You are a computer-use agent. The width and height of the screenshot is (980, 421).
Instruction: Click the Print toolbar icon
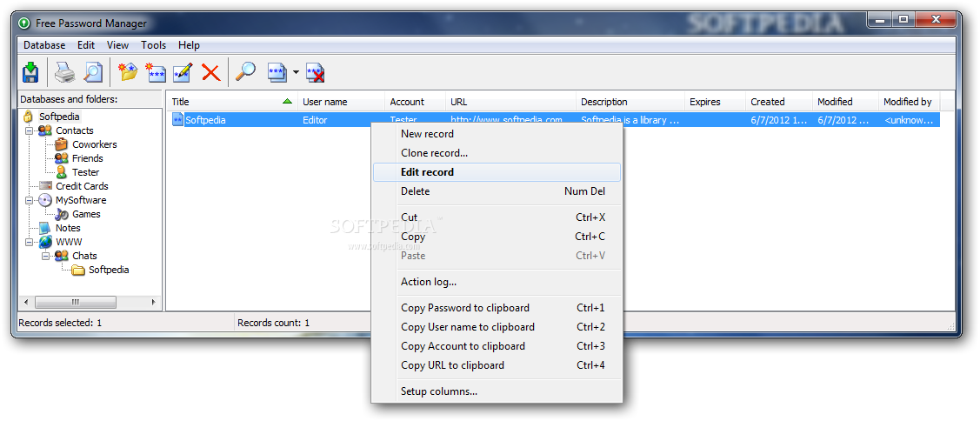click(64, 72)
